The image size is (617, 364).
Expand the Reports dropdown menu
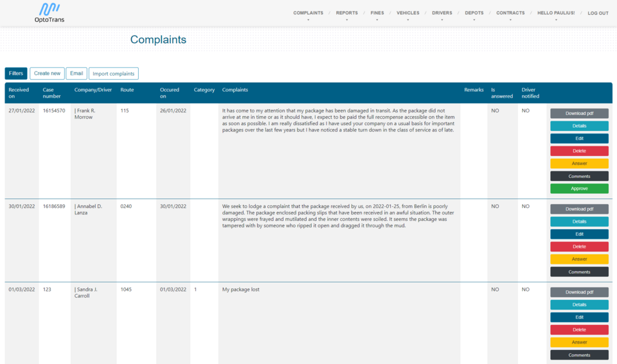pos(346,13)
